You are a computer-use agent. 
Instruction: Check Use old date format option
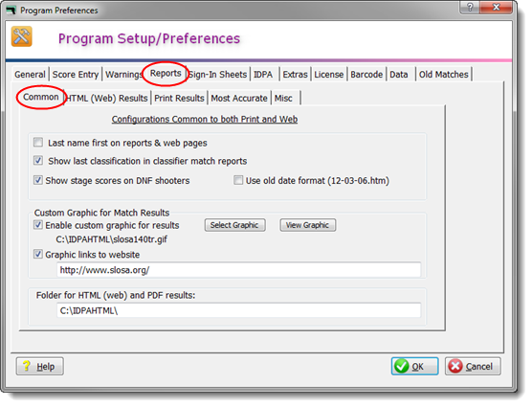pos(238,180)
